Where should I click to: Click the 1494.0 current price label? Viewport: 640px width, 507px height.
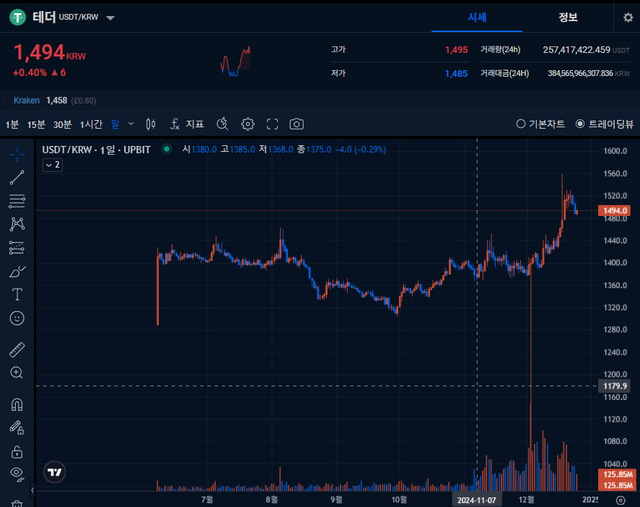tap(613, 211)
